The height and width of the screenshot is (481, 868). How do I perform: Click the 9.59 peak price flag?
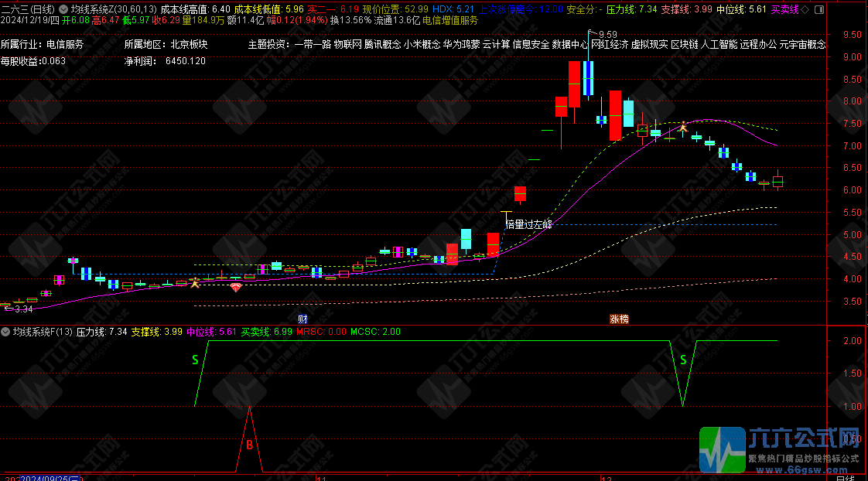607,35
